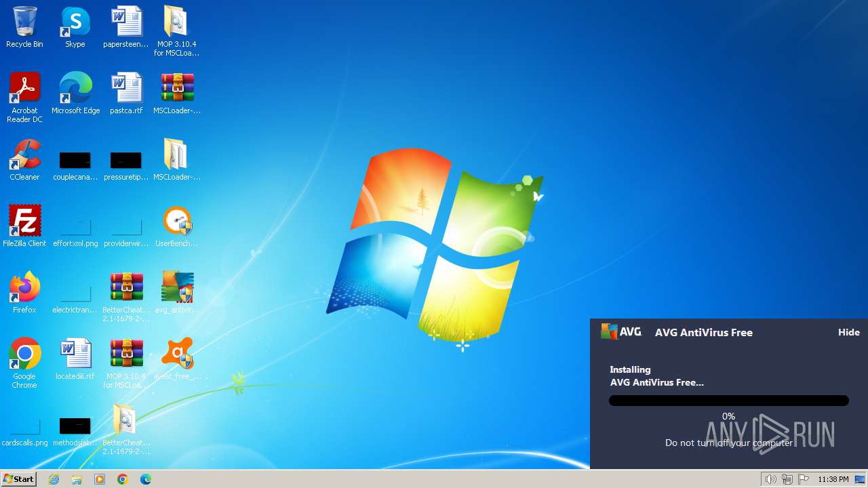Open the Windows Start menu
Viewport: 868px width, 488px height.
pyautogui.click(x=18, y=479)
